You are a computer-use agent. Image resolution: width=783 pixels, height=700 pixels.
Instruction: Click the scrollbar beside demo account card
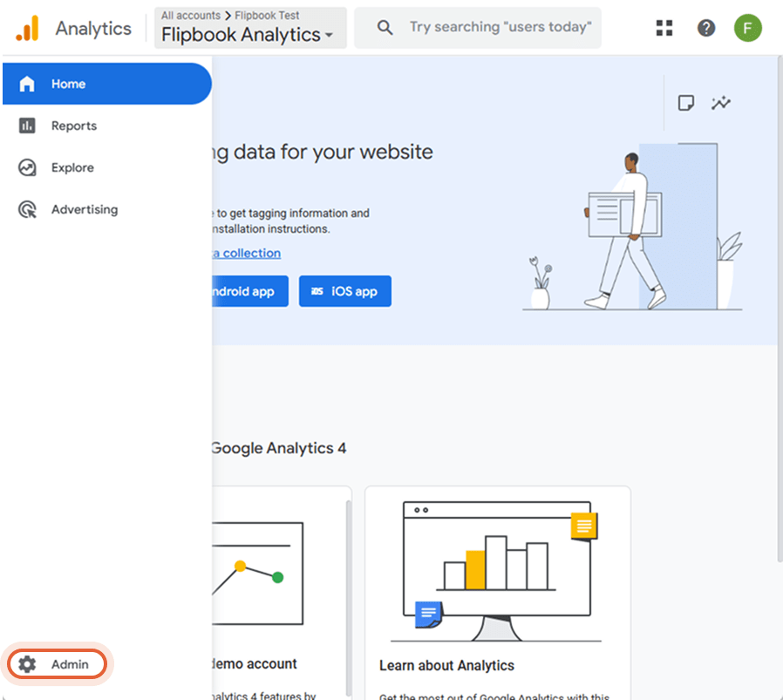[348, 598]
